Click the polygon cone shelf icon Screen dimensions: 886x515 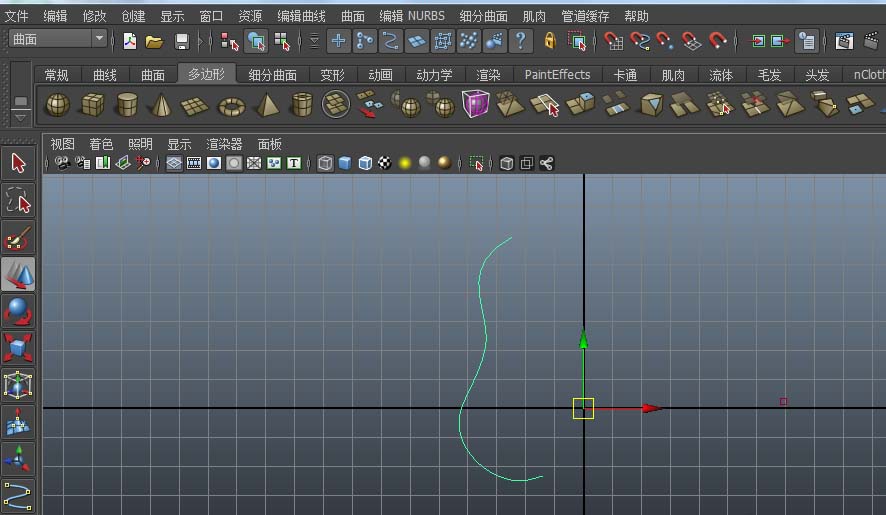[160, 105]
